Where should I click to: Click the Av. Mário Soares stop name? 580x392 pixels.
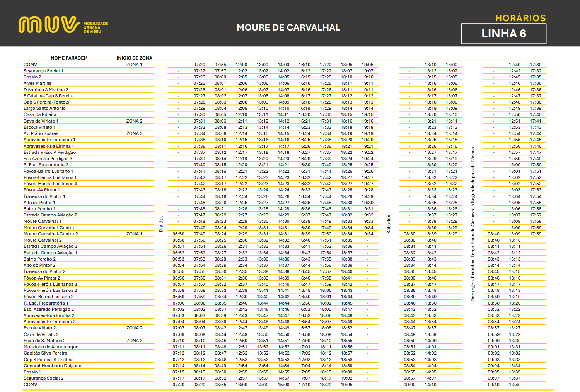pos(41,133)
